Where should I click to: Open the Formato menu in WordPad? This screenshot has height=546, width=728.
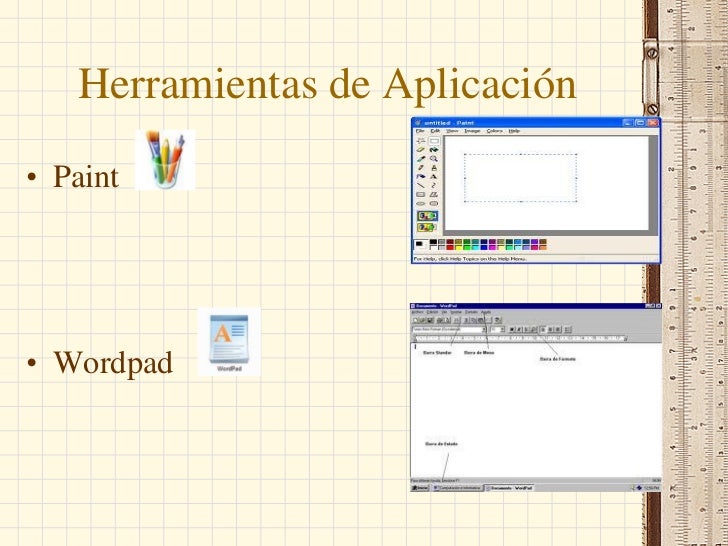471,312
